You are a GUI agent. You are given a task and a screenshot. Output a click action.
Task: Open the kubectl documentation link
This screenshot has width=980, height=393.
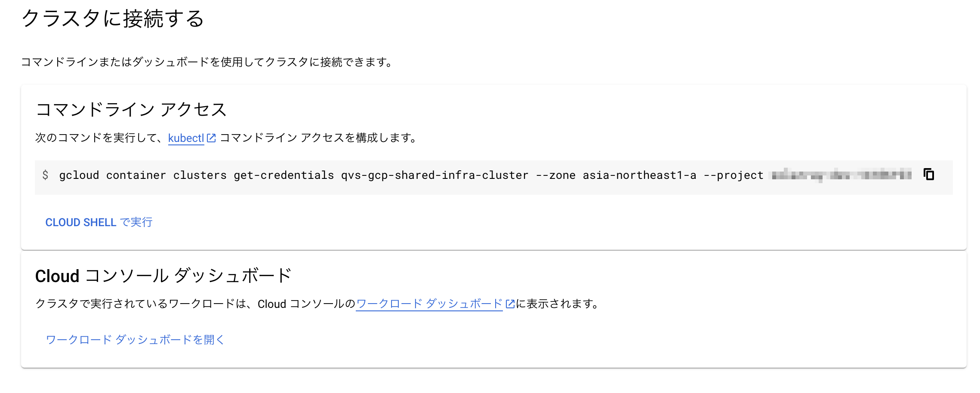click(186, 138)
